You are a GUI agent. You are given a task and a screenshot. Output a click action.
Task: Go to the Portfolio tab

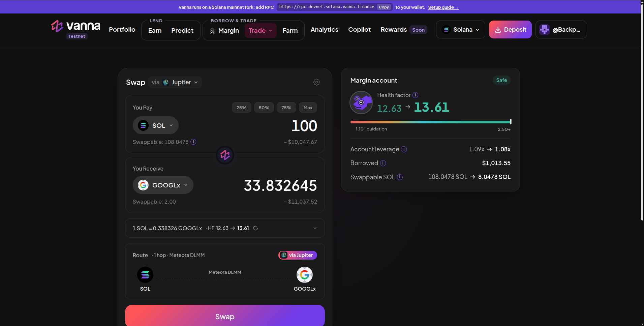pyautogui.click(x=122, y=30)
